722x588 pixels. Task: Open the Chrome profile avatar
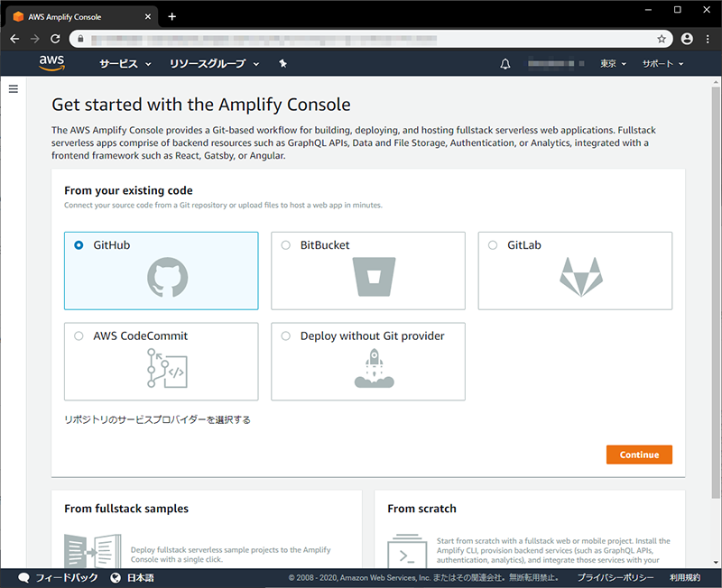[x=687, y=39]
